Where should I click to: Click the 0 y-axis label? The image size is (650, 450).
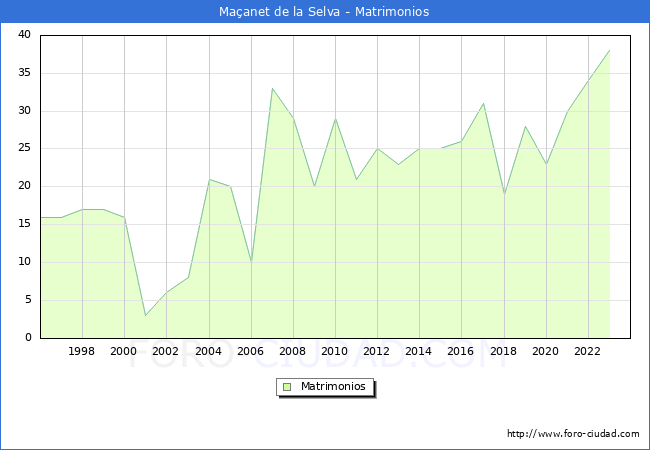[x=27, y=338]
